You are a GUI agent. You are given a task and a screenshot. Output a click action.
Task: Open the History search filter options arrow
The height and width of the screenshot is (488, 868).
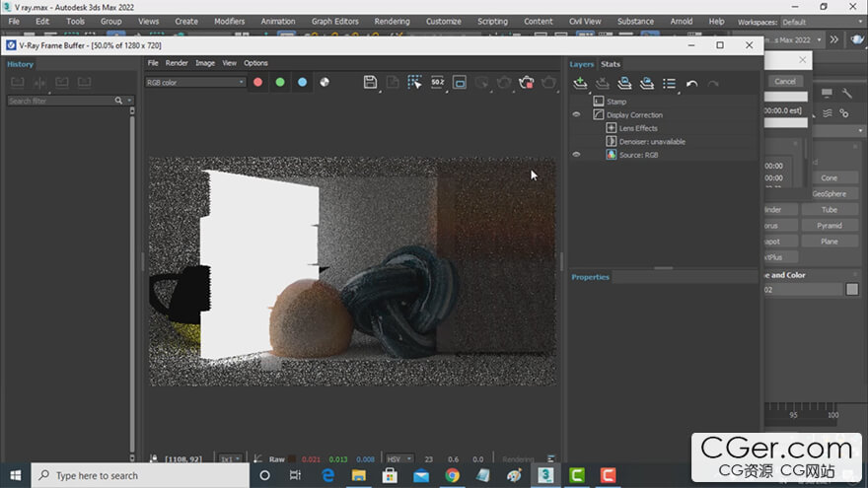point(129,101)
